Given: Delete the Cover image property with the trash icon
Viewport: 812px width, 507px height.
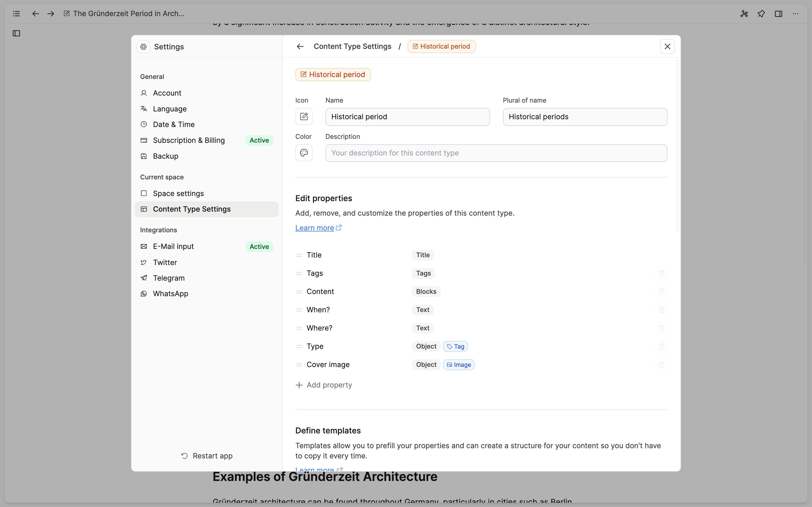Looking at the screenshot, I should (x=661, y=364).
